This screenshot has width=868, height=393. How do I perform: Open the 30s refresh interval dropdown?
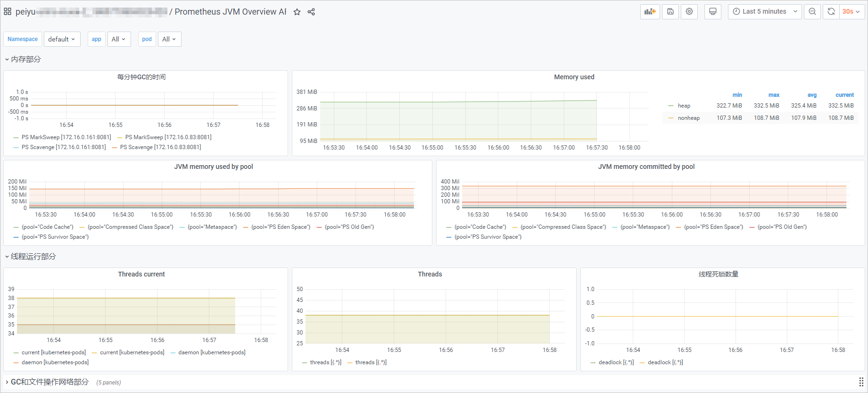[852, 12]
